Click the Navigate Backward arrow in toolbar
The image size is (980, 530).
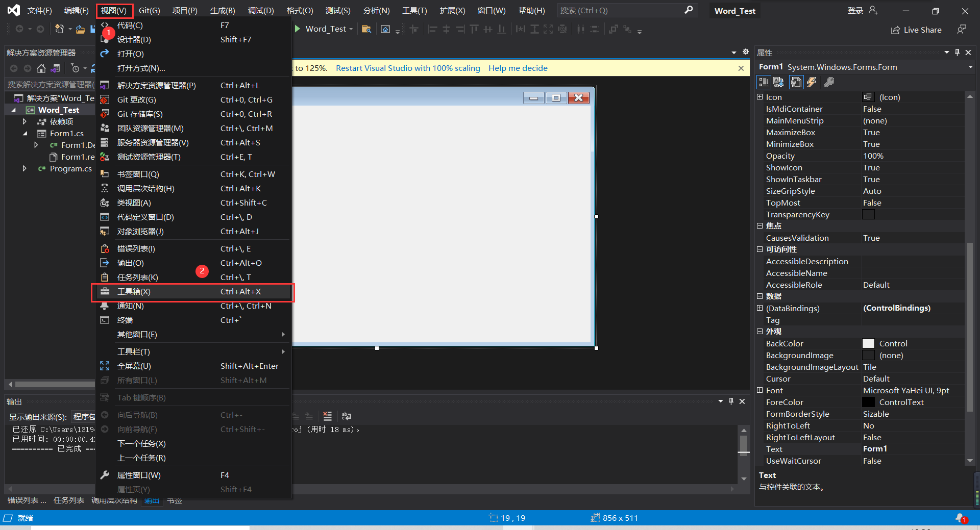(x=19, y=29)
